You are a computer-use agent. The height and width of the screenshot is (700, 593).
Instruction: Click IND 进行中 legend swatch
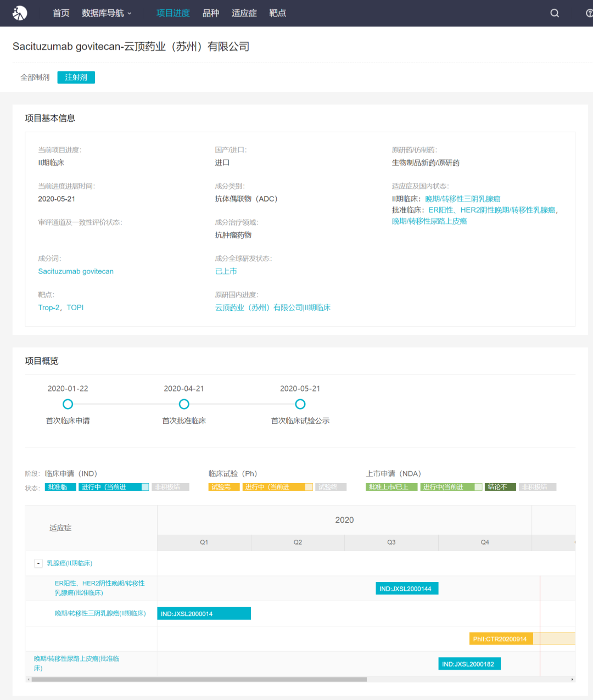pos(114,487)
